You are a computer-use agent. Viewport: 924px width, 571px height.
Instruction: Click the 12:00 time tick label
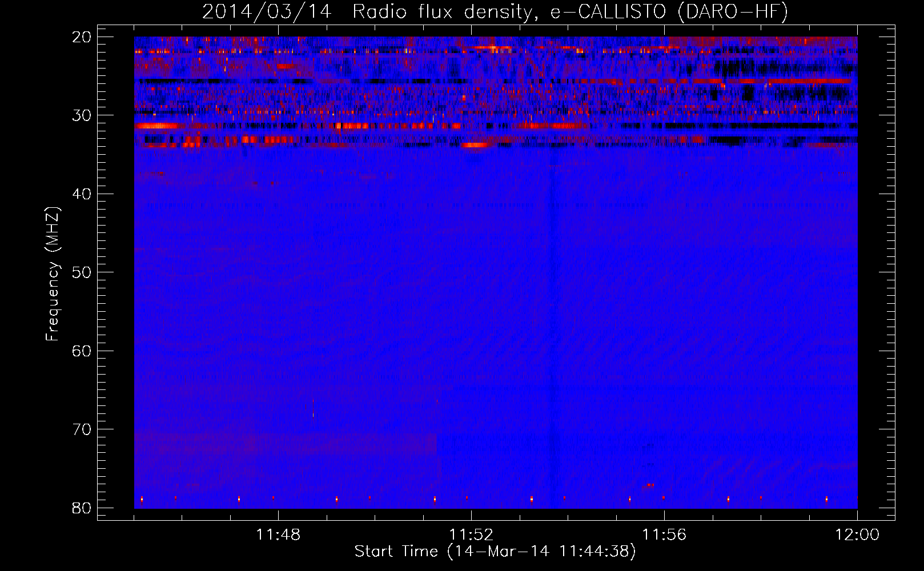click(x=857, y=535)
